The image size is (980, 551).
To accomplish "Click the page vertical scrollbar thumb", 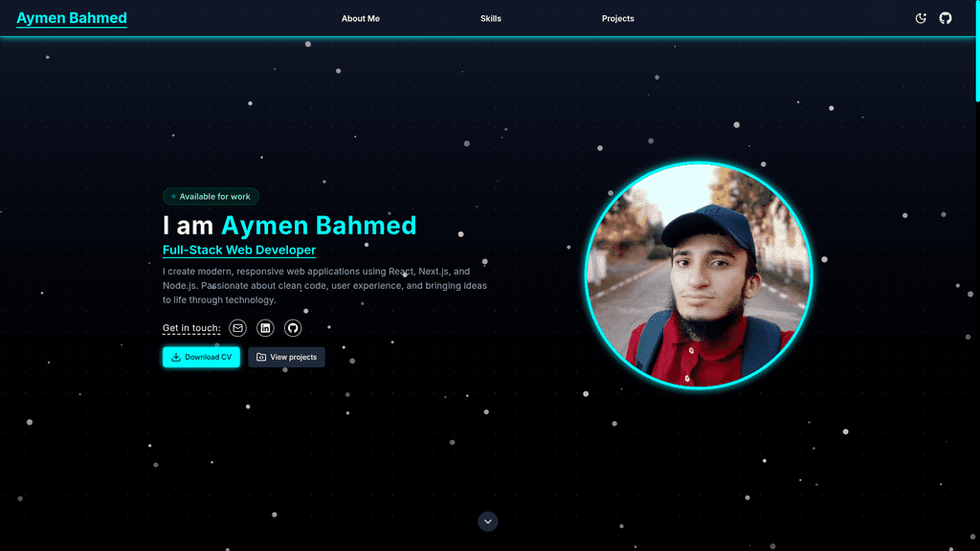I will (x=977, y=50).
